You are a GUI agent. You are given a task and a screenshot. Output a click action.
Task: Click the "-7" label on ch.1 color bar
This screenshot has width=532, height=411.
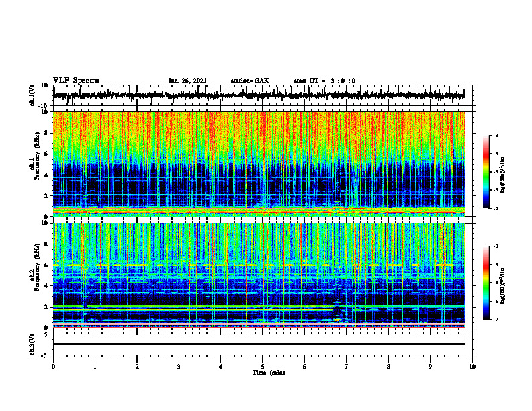coord(495,208)
